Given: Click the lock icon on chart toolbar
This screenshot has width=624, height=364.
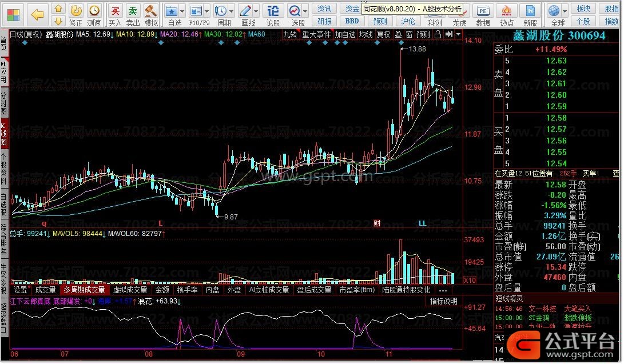Looking at the screenshot, I should [x=438, y=35].
